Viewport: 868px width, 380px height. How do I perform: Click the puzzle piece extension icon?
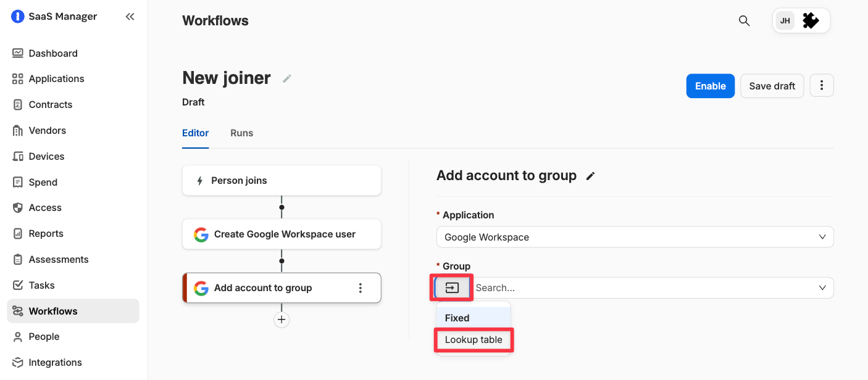coord(811,21)
